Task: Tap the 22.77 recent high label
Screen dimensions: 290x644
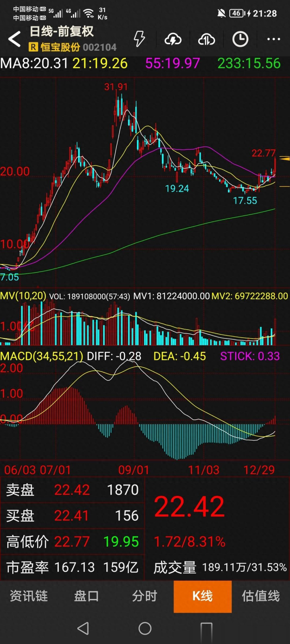Action: pyautogui.click(x=263, y=153)
